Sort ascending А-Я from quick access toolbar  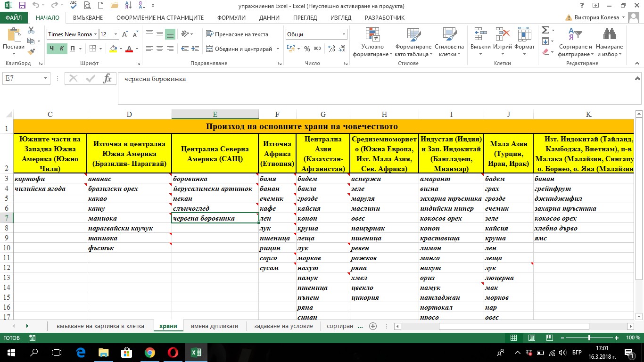[x=129, y=6]
